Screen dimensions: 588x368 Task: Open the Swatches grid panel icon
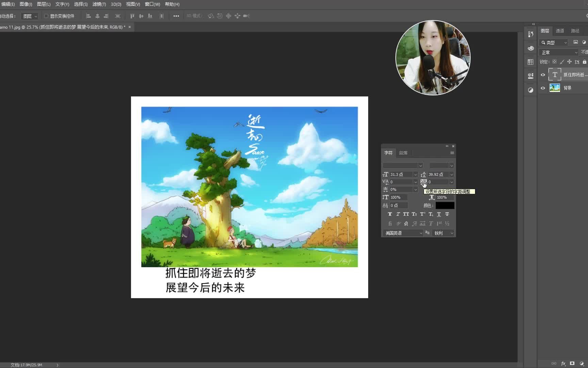(x=530, y=62)
